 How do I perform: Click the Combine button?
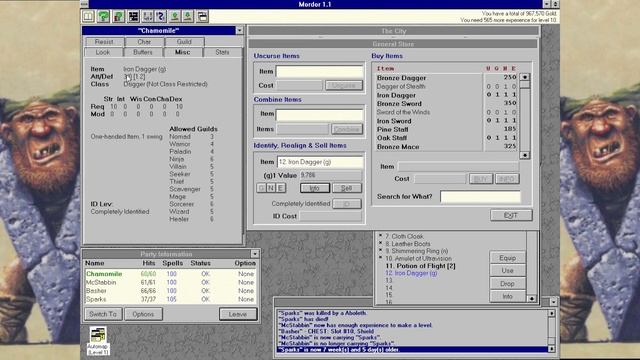(347, 129)
